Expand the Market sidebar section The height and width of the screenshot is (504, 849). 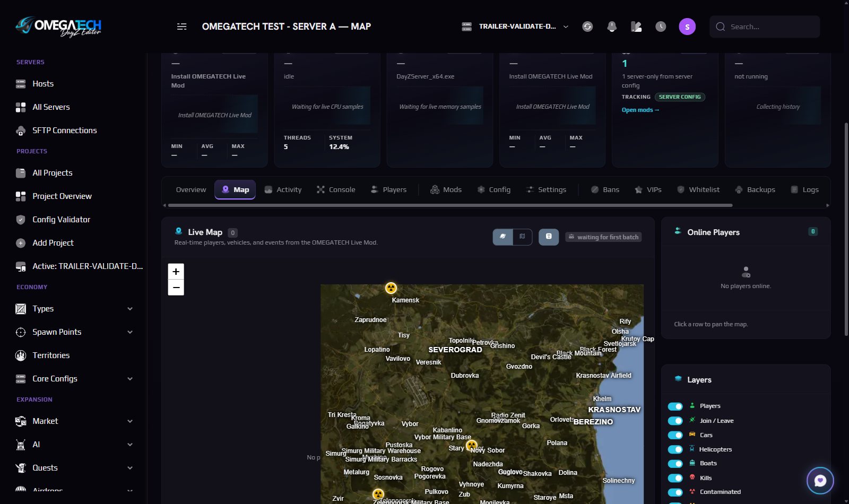pyautogui.click(x=74, y=421)
